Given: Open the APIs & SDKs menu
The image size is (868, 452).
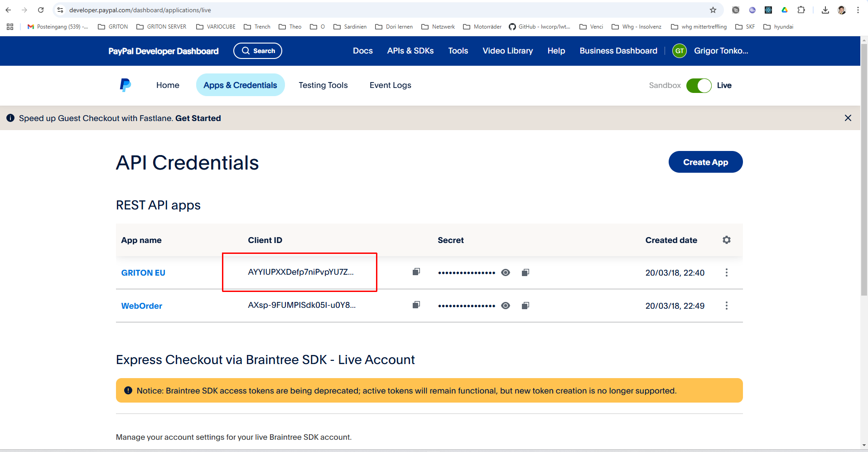Looking at the screenshot, I should (410, 51).
